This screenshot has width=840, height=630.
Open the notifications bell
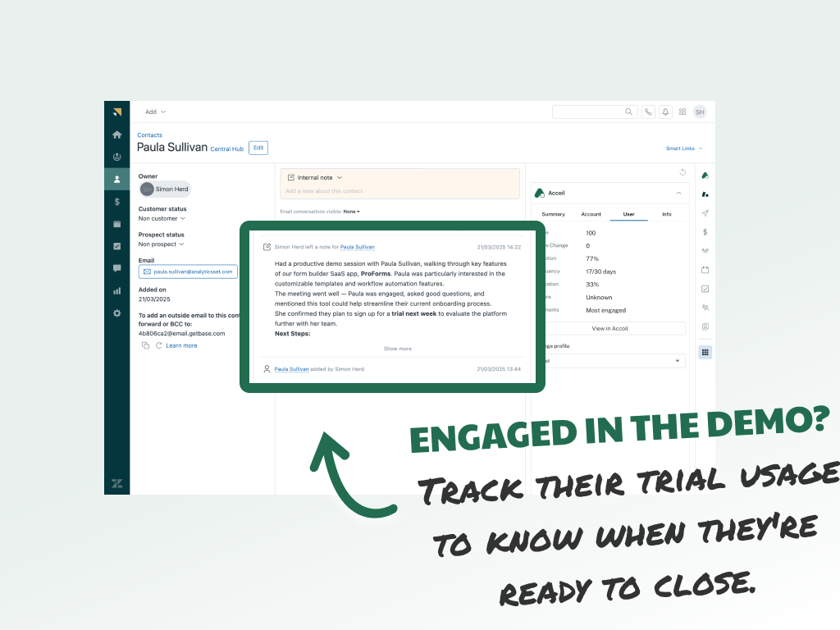point(665,112)
